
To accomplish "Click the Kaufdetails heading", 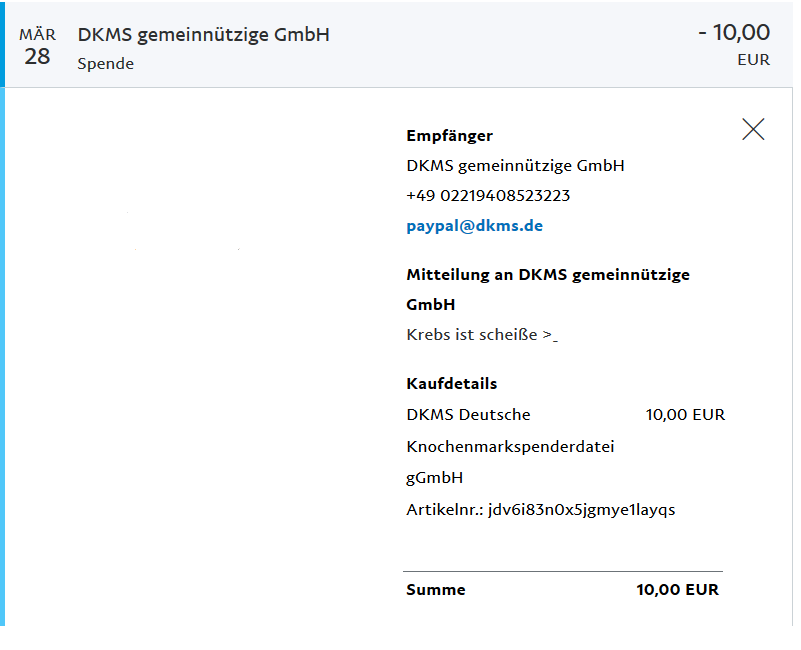I will click(452, 384).
